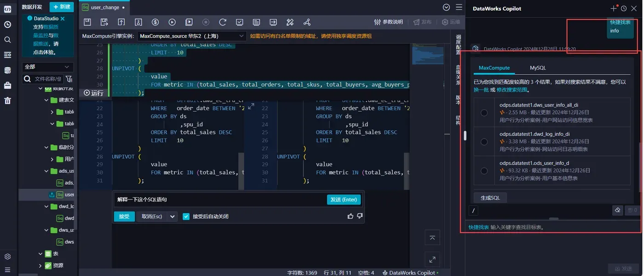Click the Reload circular arrow icon
The image size is (644, 276).
coord(223,22)
